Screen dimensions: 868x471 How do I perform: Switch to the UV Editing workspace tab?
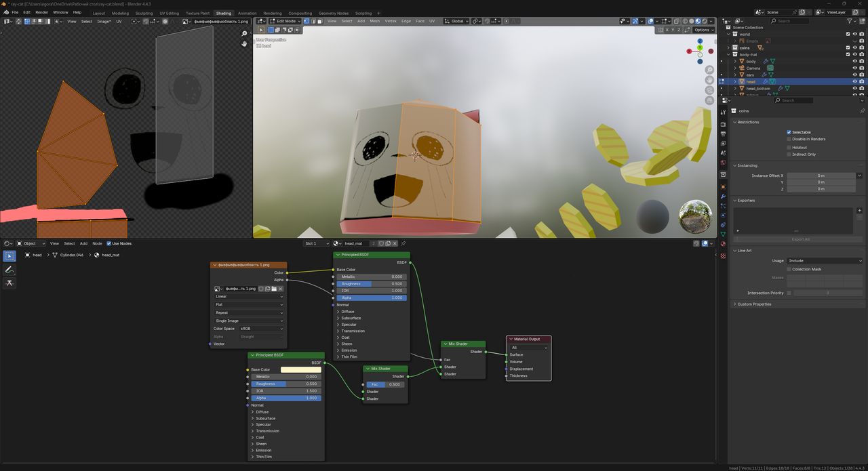(170, 13)
